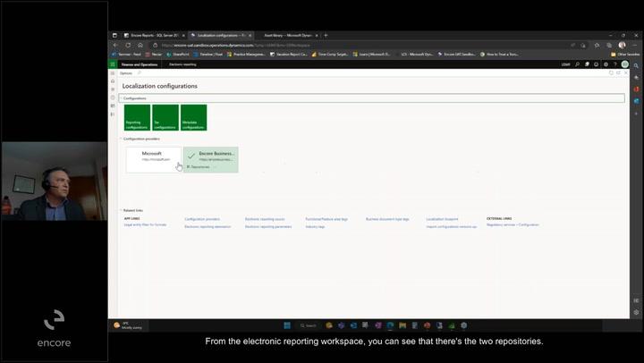
Task: Open the Tax configurations tile
Action: 165,117
